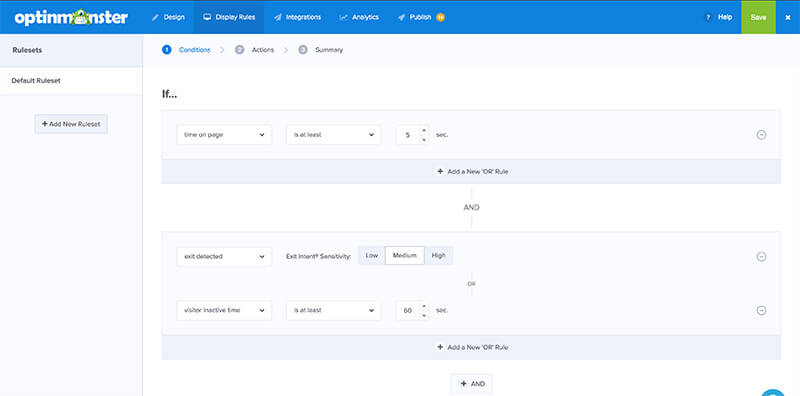Click the paused status icon beside Publish

(x=440, y=17)
